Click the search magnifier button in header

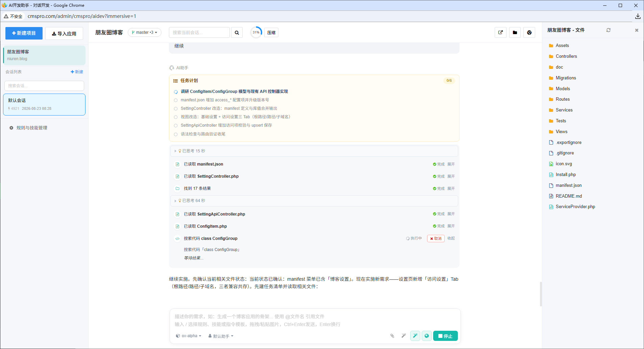click(x=237, y=32)
